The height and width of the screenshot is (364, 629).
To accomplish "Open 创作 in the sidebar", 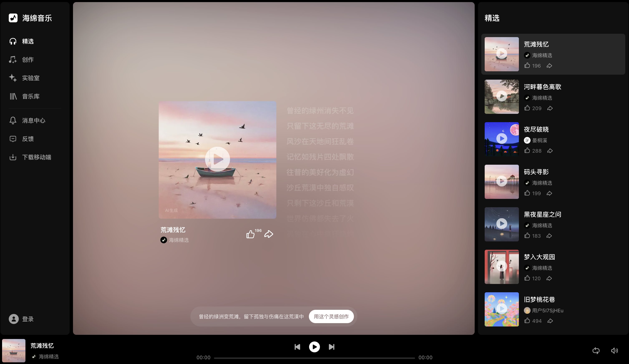I will 28,60.
